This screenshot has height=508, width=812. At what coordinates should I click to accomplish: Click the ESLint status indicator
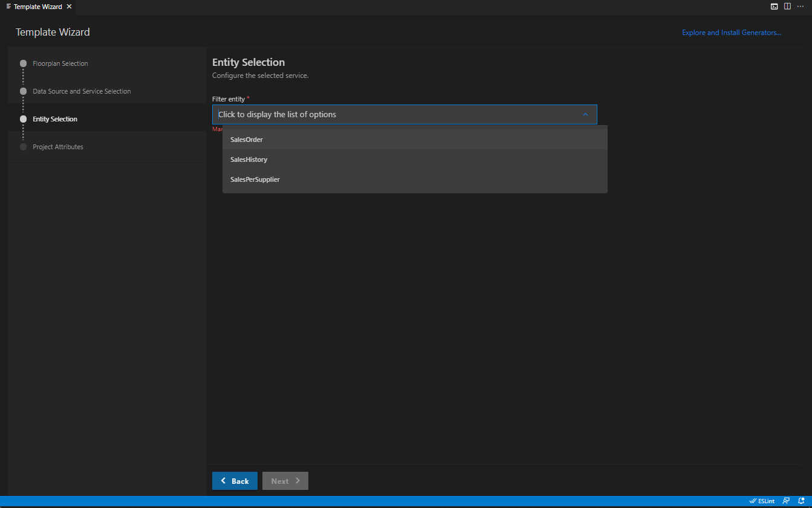(x=762, y=501)
